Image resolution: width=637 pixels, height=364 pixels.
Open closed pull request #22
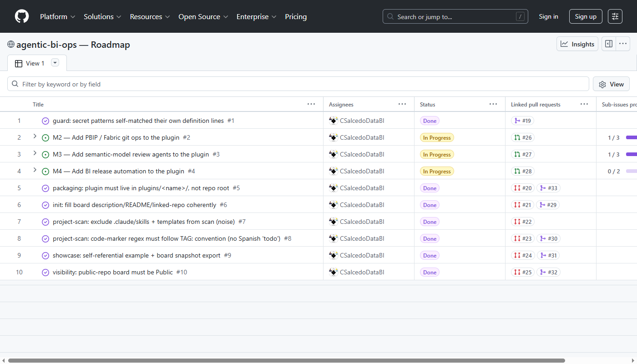point(523,222)
